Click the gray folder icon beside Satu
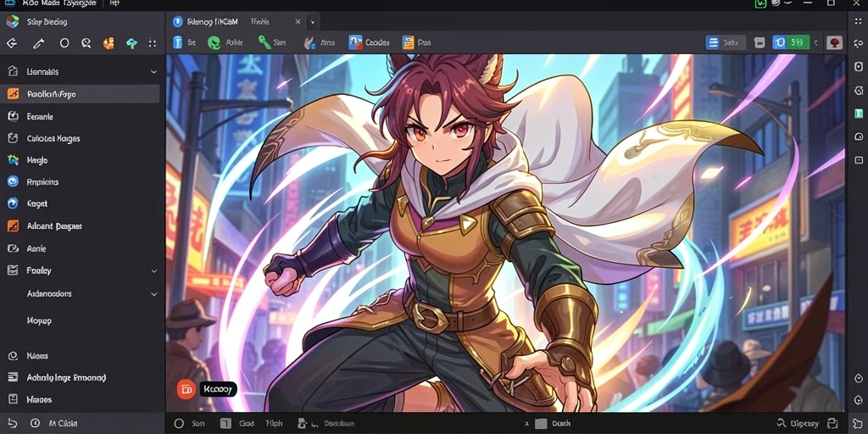This screenshot has height=434, width=868. pos(759,42)
